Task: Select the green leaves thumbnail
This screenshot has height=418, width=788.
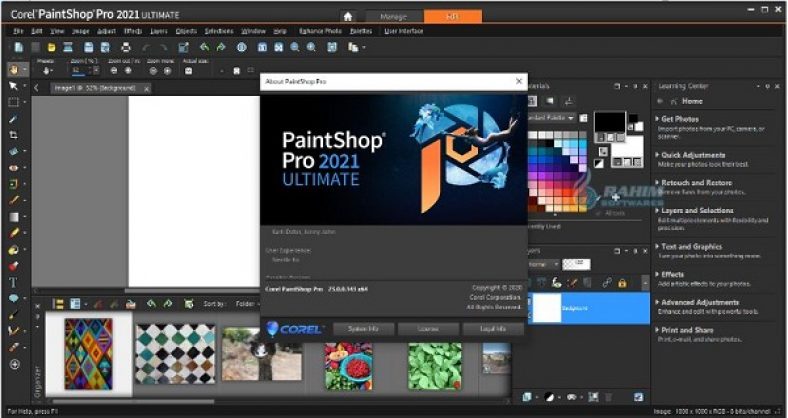Action: pos(435,366)
